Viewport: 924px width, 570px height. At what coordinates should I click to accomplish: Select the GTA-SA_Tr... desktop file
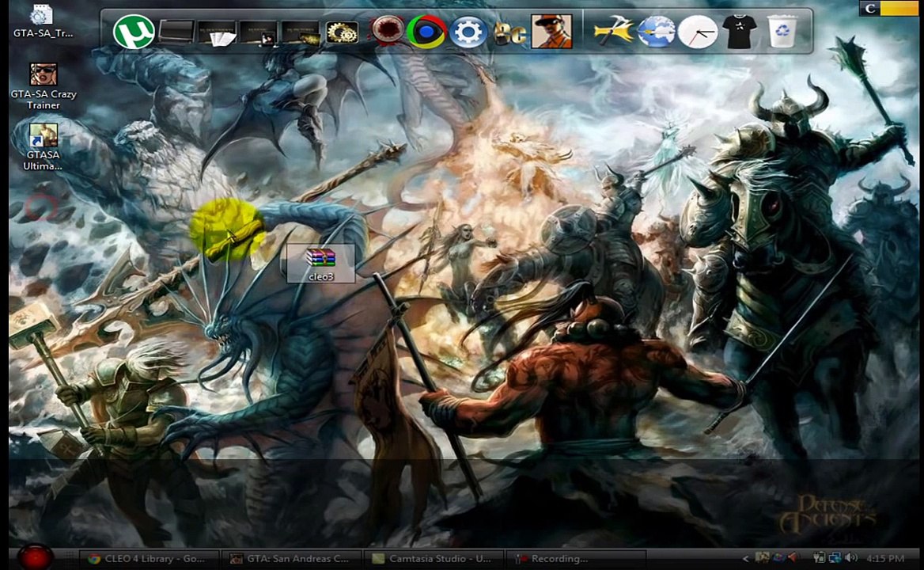pos(43,21)
